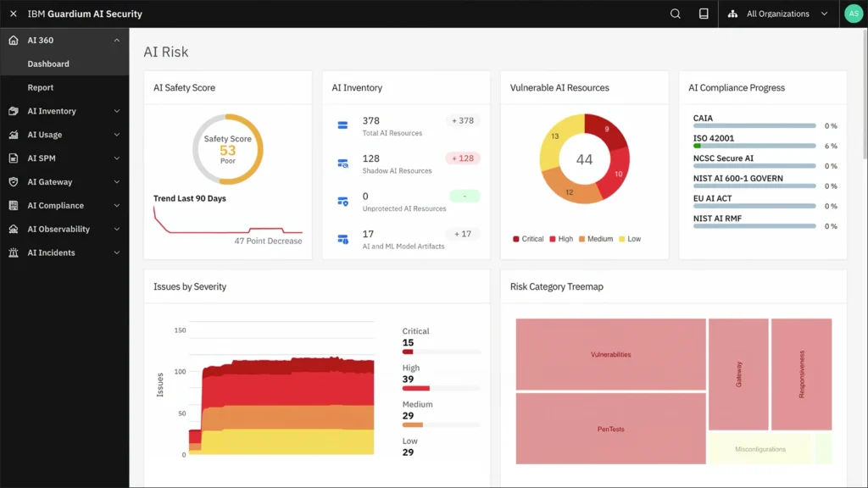Close the side navigation with X icon
The height and width of the screenshot is (488, 868).
14,14
